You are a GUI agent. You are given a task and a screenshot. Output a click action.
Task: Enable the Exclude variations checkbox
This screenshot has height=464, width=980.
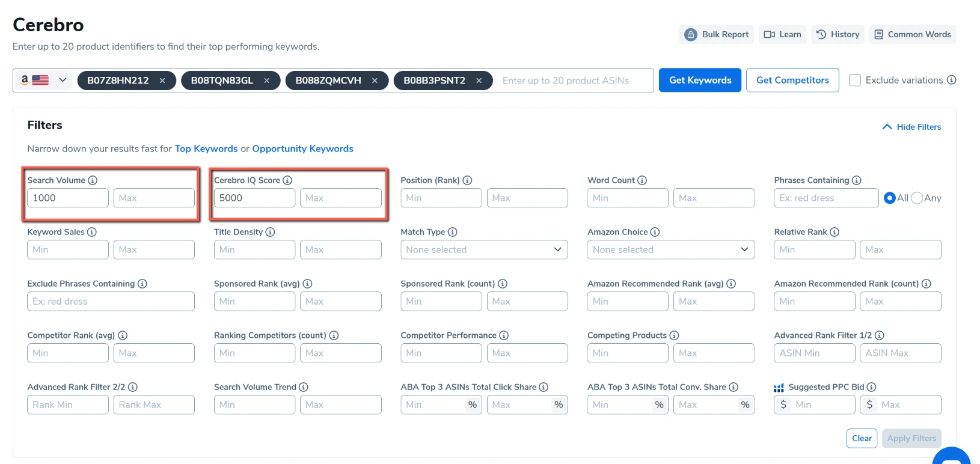[854, 80]
